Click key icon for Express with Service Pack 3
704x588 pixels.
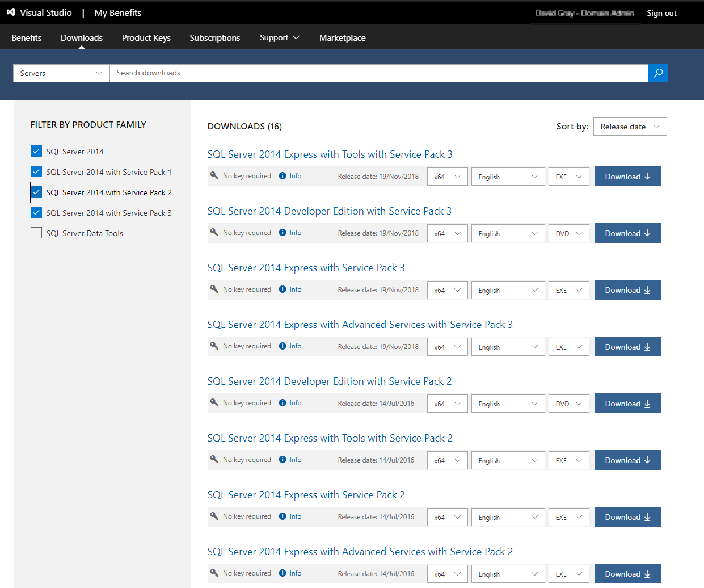(x=214, y=289)
